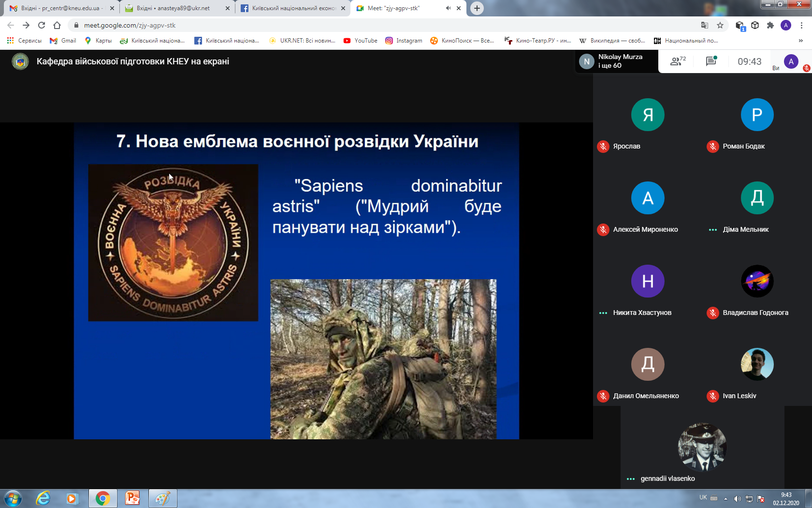This screenshot has height=508, width=812.
Task: Open the YouTube bookmark
Action: 360,41
